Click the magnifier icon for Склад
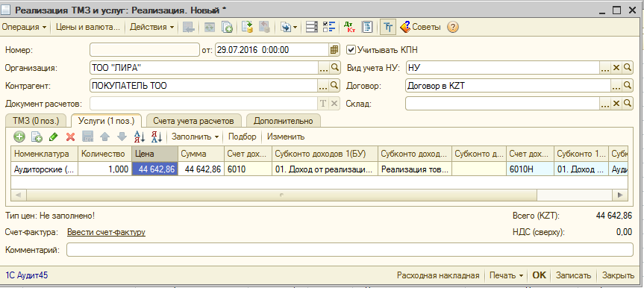 pos(627,103)
